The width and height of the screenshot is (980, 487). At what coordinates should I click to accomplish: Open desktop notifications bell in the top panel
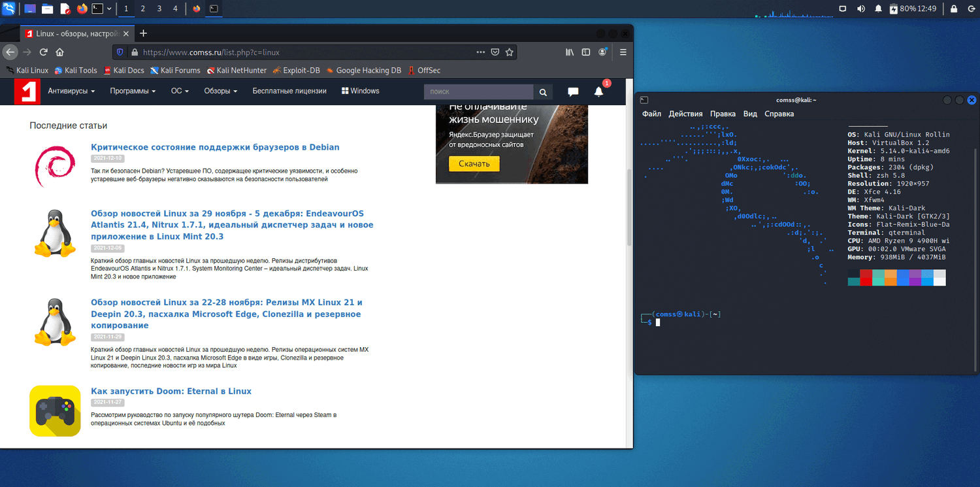tap(878, 8)
